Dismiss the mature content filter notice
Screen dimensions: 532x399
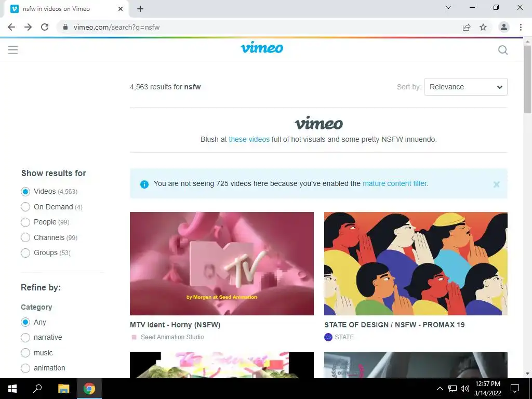pyautogui.click(x=496, y=184)
